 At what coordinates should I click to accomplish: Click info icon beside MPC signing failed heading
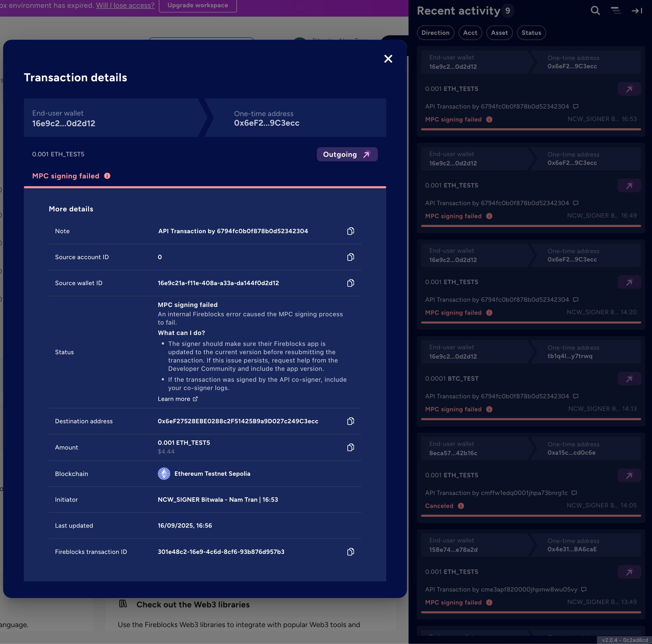click(107, 176)
